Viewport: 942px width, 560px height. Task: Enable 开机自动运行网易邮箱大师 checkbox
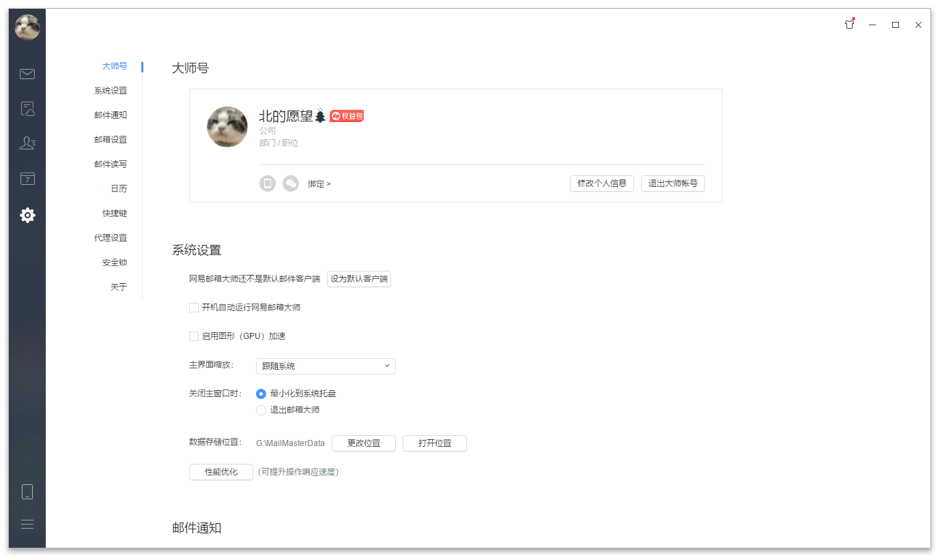[194, 308]
